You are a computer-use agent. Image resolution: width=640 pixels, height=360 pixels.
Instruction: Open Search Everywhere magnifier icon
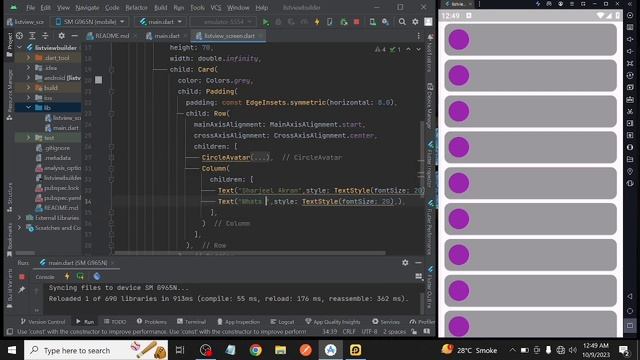402,22
